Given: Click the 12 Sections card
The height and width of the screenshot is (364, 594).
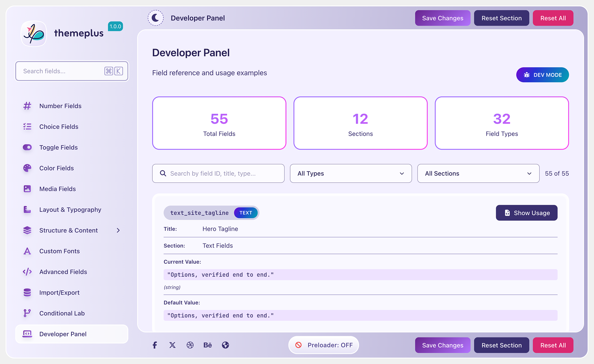Looking at the screenshot, I should 360,123.
